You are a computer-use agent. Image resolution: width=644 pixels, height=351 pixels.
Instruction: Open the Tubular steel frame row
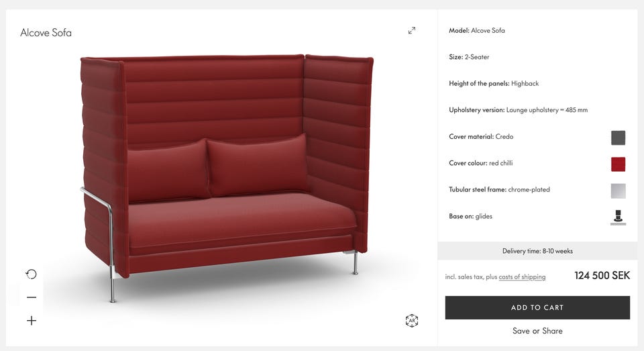(537, 189)
